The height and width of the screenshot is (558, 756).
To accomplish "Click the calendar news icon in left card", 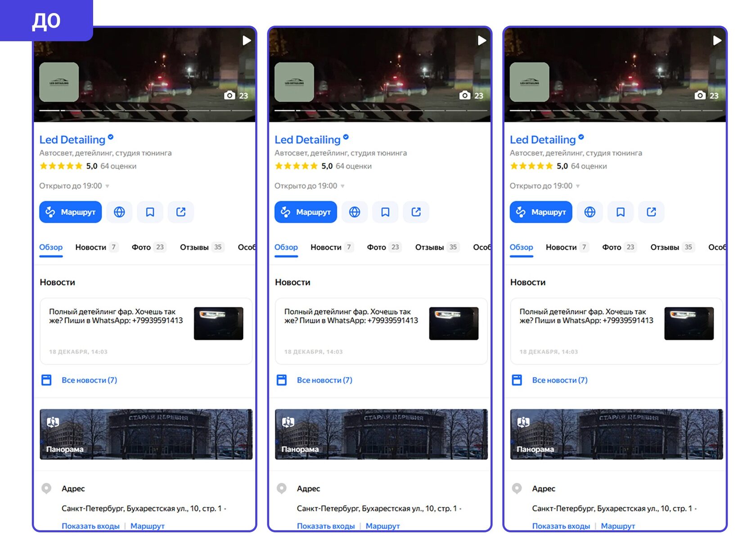I will [x=46, y=380].
